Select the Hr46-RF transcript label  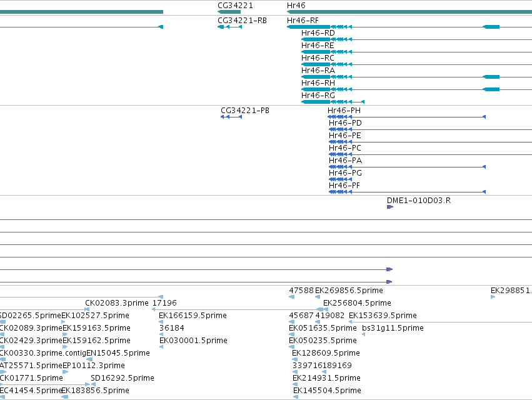(303, 21)
